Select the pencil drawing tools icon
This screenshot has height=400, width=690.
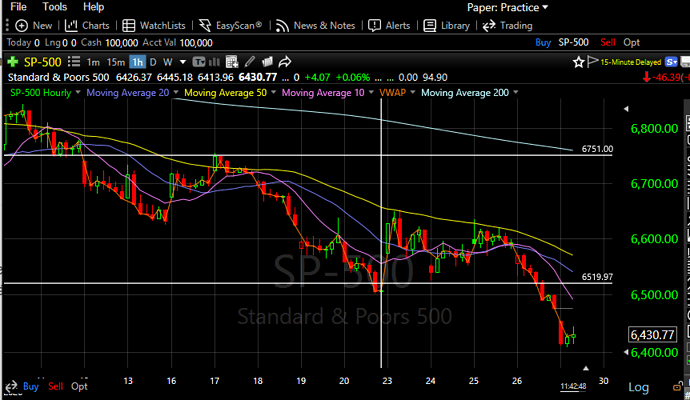coord(250,62)
